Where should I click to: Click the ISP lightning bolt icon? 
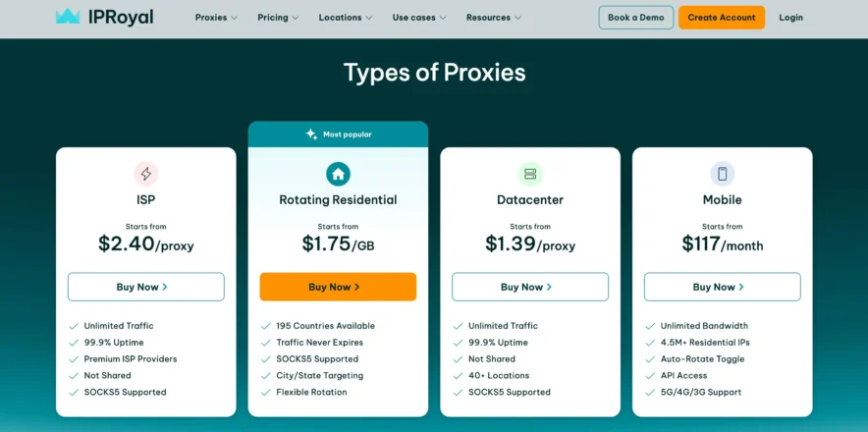tap(145, 174)
